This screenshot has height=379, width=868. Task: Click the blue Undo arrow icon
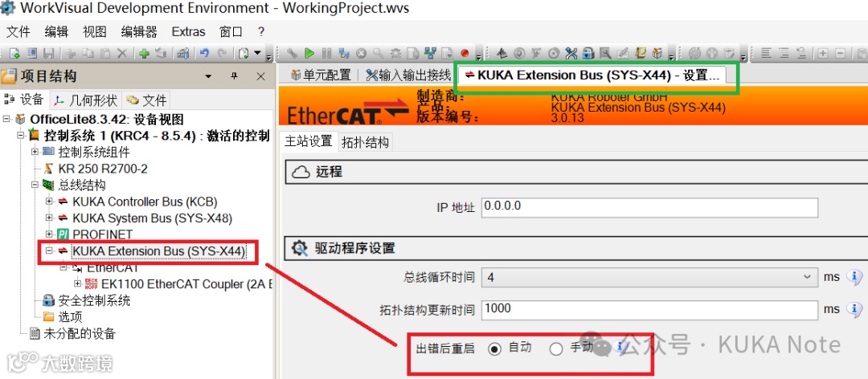(x=204, y=54)
